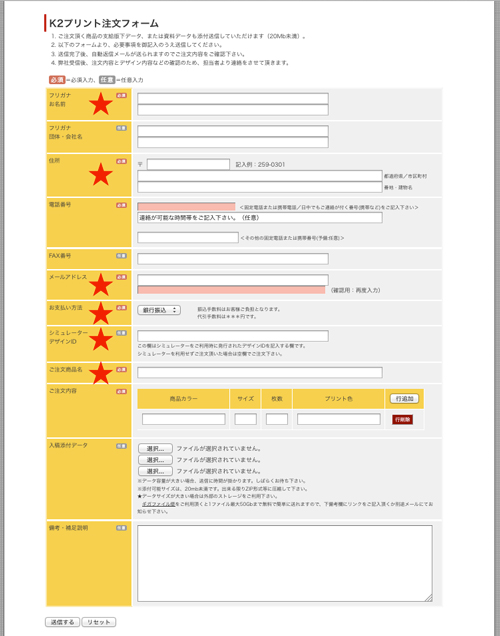Click the postal code input field
Viewport: 500px width, 636px height.
click(188, 164)
